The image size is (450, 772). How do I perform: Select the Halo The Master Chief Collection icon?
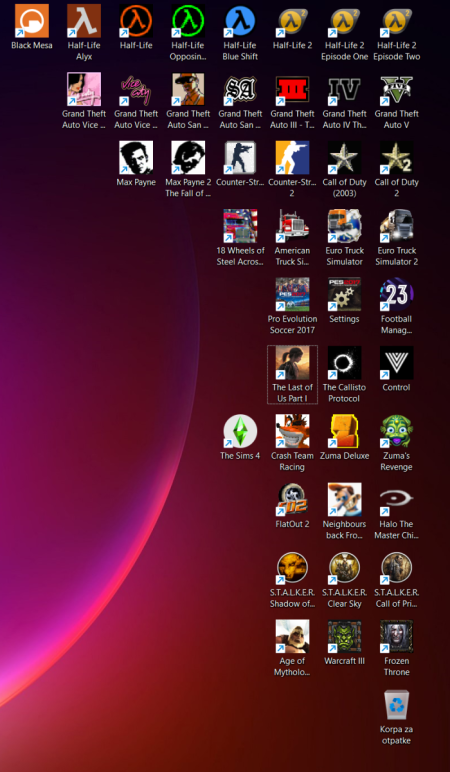point(397,500)
